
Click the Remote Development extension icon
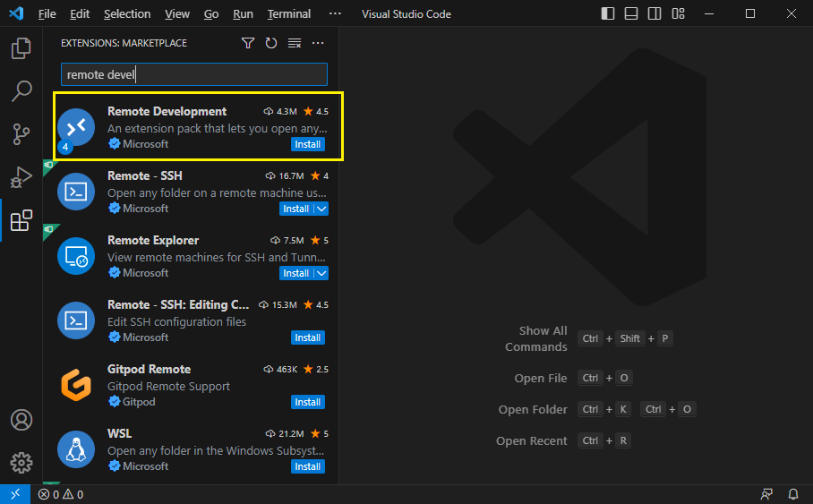pos(76,127)
